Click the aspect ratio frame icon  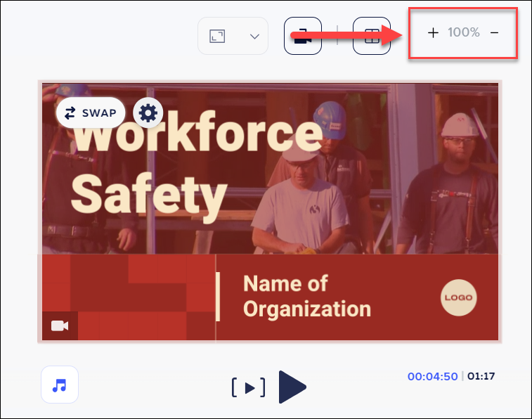[218, 36]
